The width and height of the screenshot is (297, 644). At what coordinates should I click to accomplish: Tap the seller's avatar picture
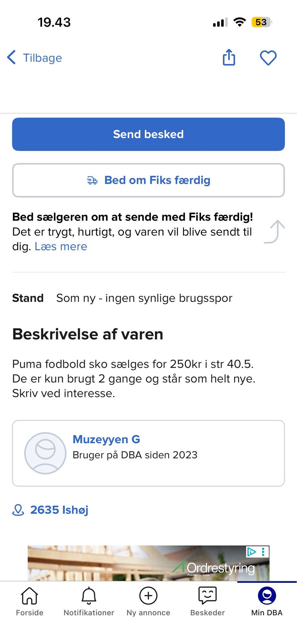click(45, 453)
